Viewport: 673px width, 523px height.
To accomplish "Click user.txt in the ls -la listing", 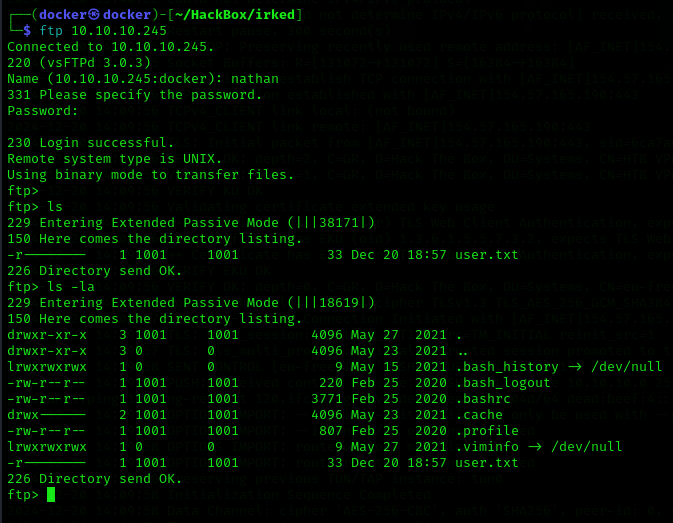I will tap(487, 463).
